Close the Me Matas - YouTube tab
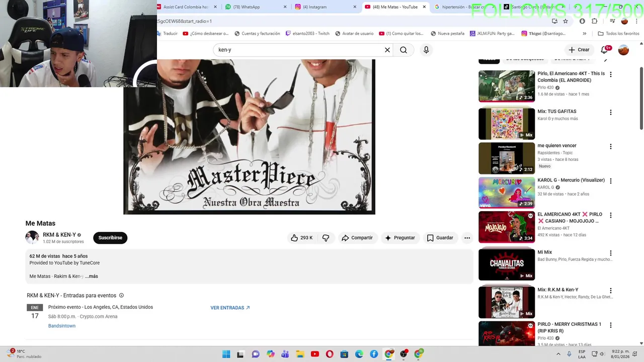Screen dimensions: 644x362 coord(424,7)
